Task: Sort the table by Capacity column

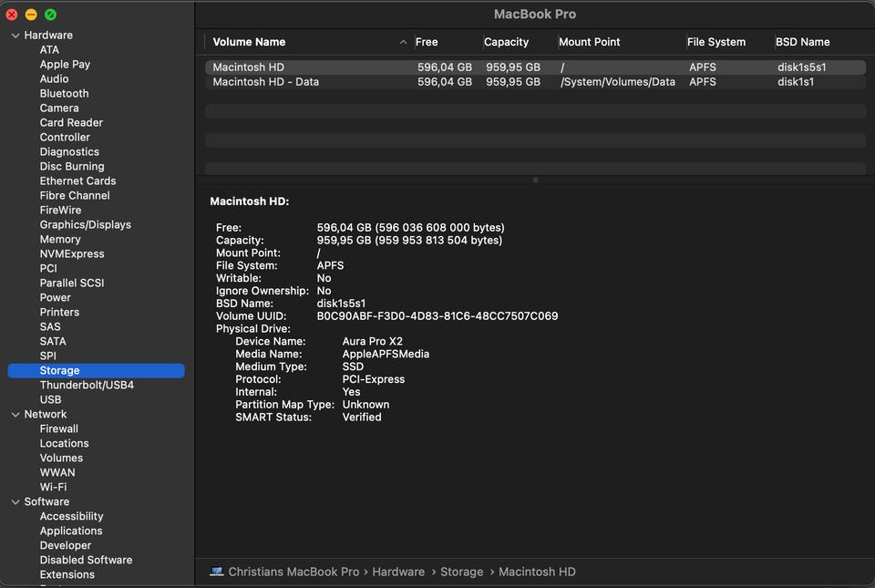Action: (507, 42)
